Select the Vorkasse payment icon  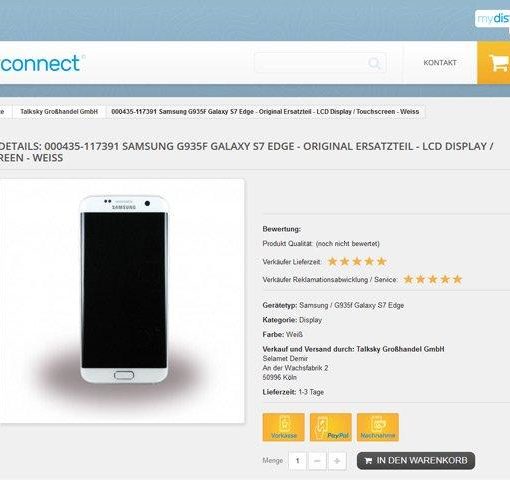[283, 427]
